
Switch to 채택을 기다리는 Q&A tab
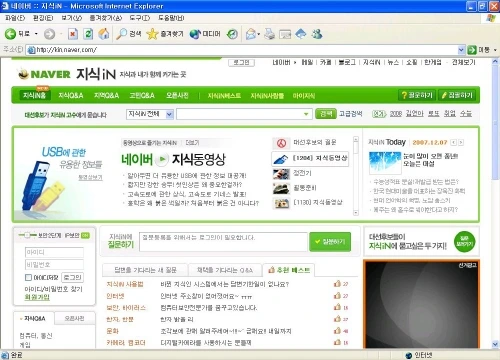(225, 270)
